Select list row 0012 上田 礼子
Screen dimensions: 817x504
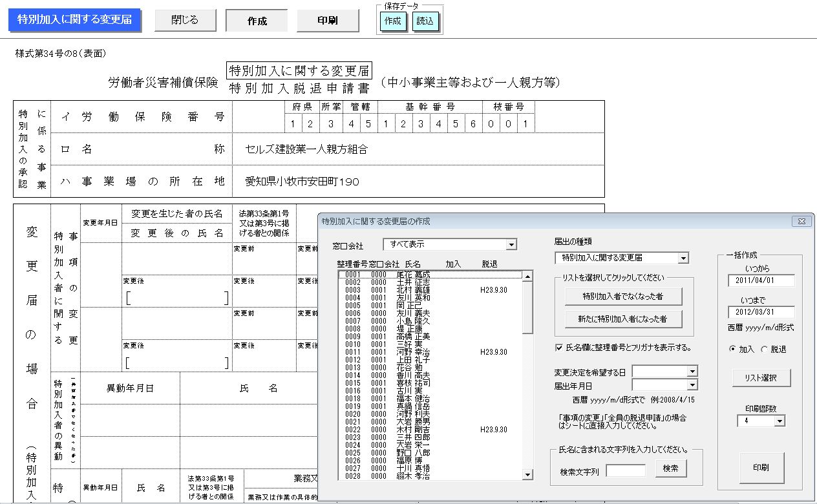tap(430, 360)
